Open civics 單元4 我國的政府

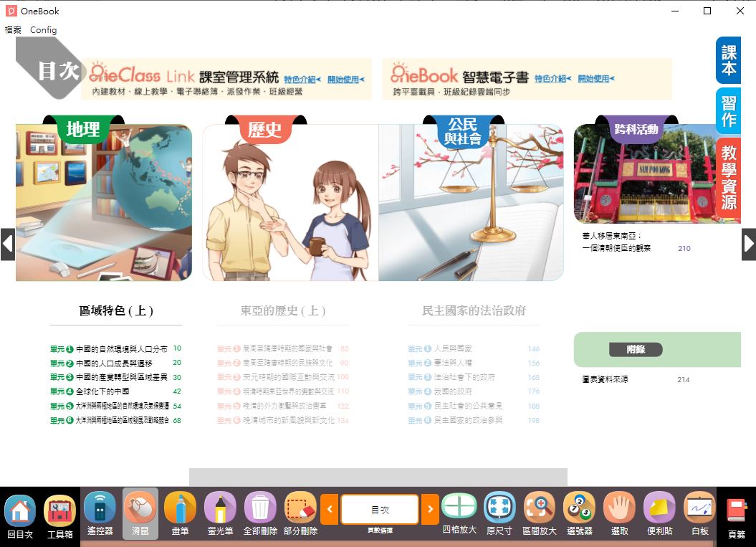click(x=474, y=391)
